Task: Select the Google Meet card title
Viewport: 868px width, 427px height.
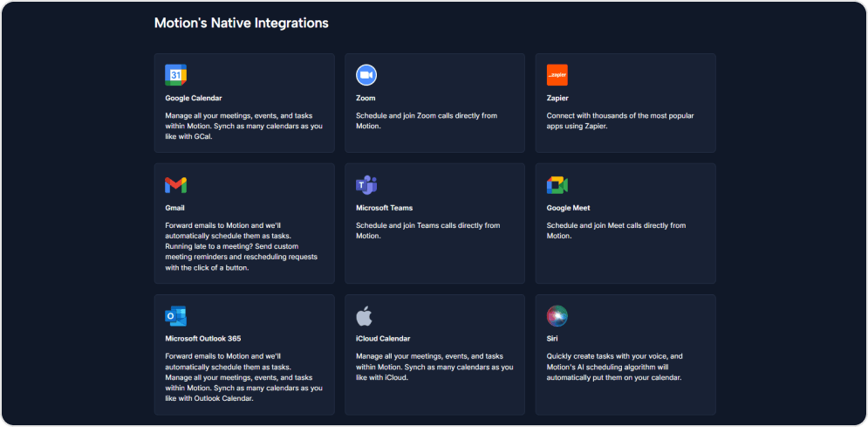Action: (x=568, y=208)
